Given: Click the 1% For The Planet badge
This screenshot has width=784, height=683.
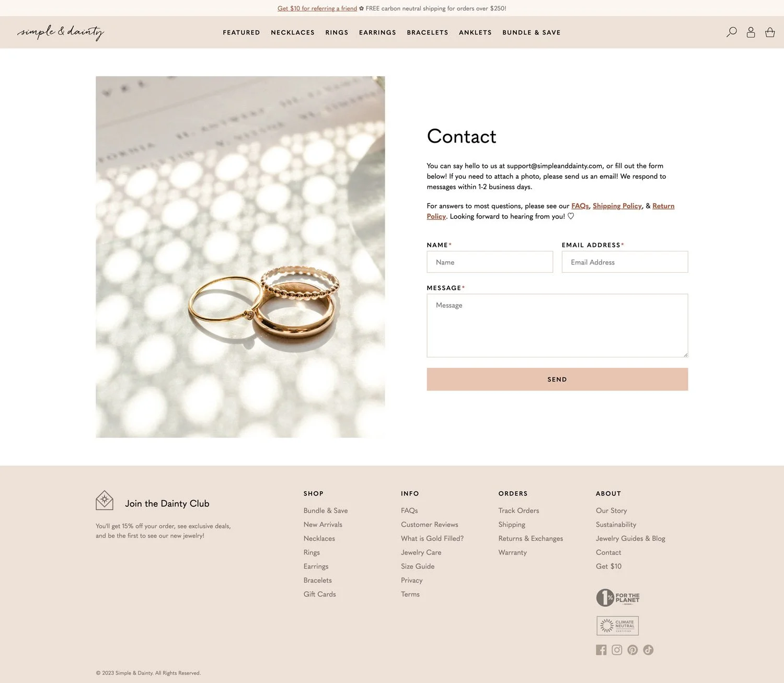Looking at the screenshot, I should click(x=618, y=597).
